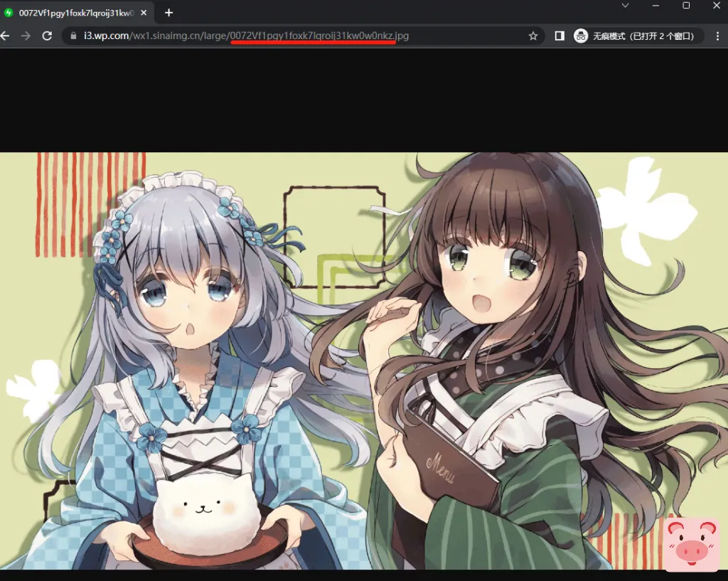Click the forward navigation arrow
728x581 pixels.
(x=26, y=36)
